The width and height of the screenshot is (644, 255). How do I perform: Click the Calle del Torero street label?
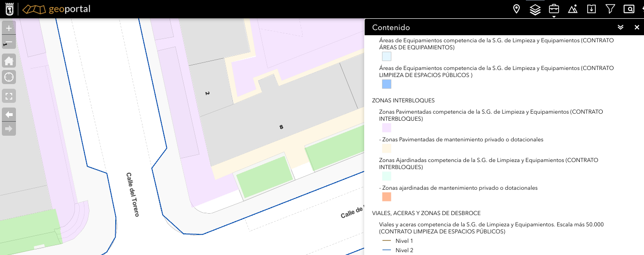[133, 194]
